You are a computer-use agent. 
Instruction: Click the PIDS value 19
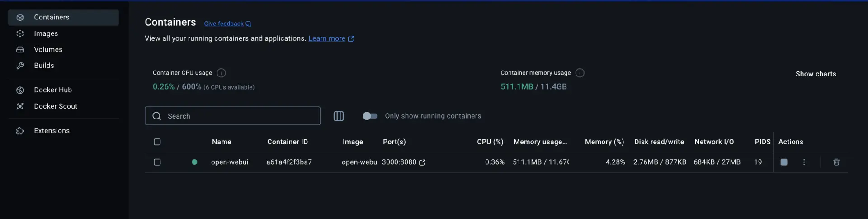758,162
